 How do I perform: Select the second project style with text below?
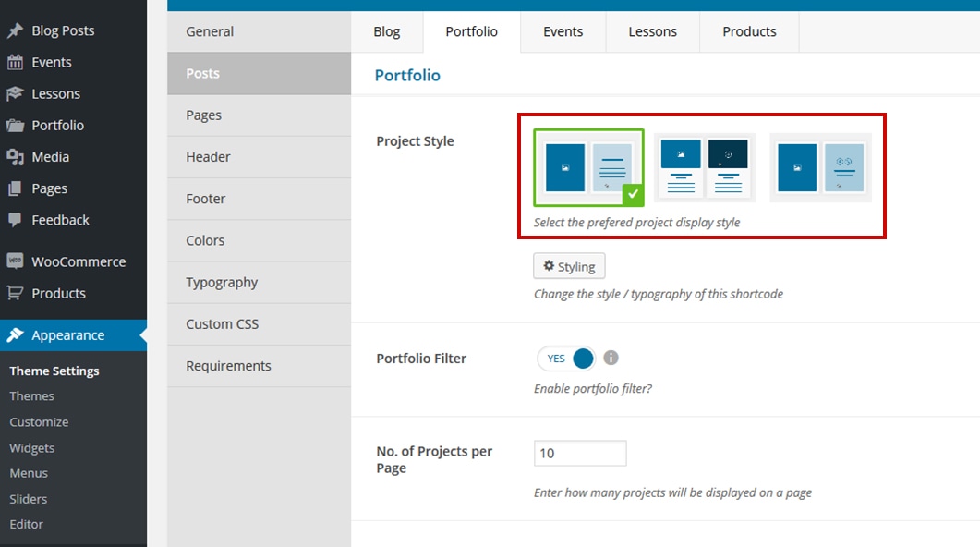tap(705, 167)
